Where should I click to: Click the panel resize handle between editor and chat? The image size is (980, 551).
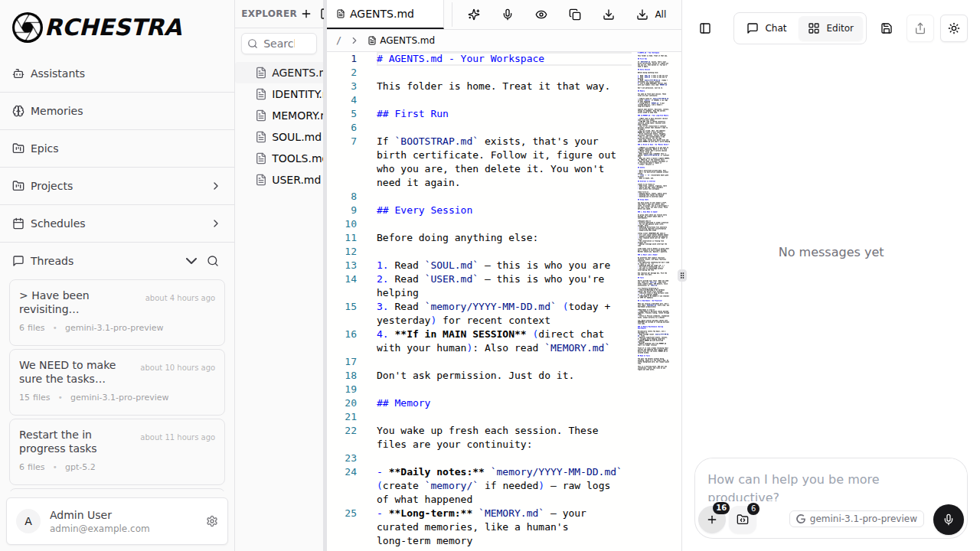click(x=682, y=275)
